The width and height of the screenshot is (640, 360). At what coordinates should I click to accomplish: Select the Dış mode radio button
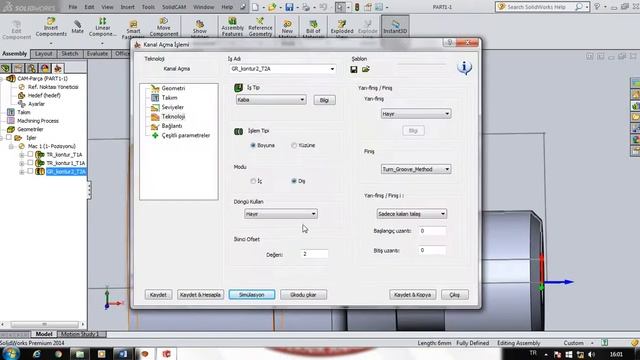pos(294,181)
